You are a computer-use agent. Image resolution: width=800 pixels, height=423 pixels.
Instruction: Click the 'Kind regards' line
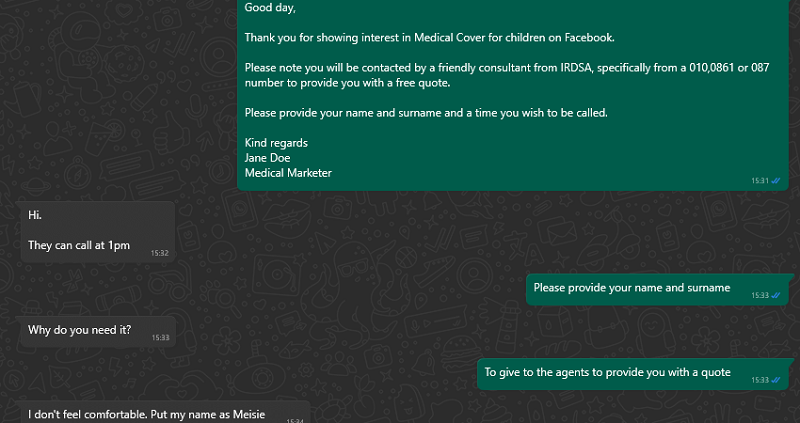(x=276, y=143)
